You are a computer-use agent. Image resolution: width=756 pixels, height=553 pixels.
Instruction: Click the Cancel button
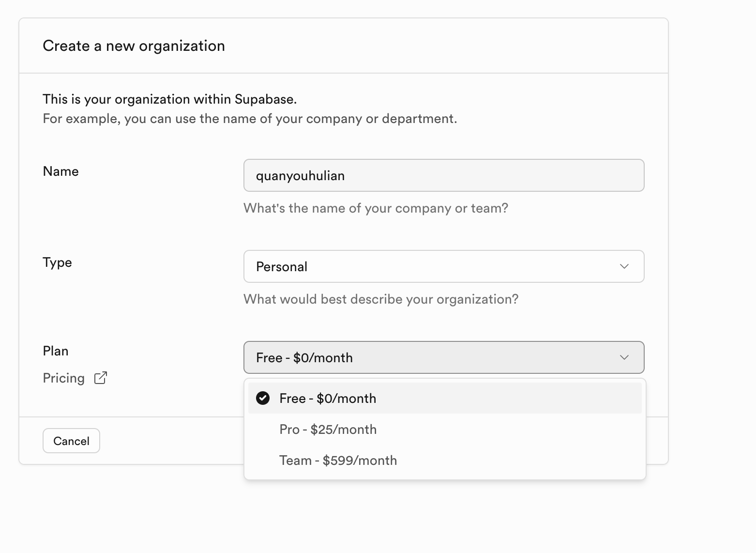[71, 441]
